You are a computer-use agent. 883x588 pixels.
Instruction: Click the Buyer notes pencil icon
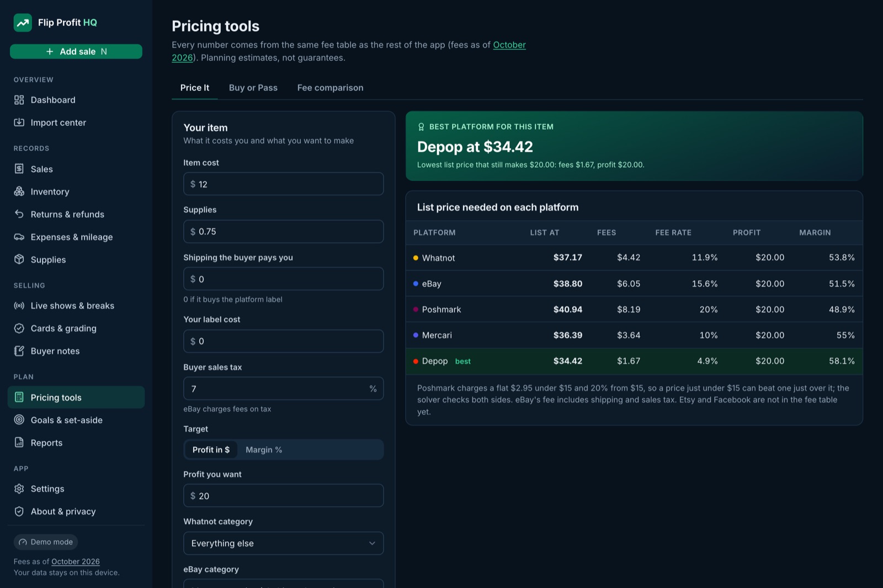19,351
